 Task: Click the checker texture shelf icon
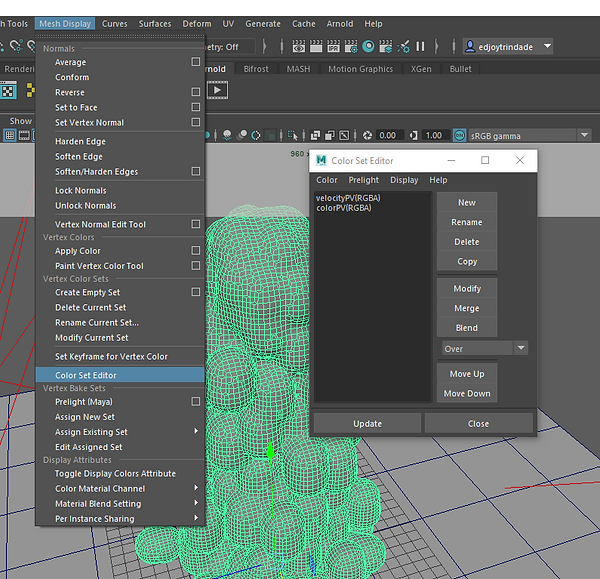click(8, 90)
